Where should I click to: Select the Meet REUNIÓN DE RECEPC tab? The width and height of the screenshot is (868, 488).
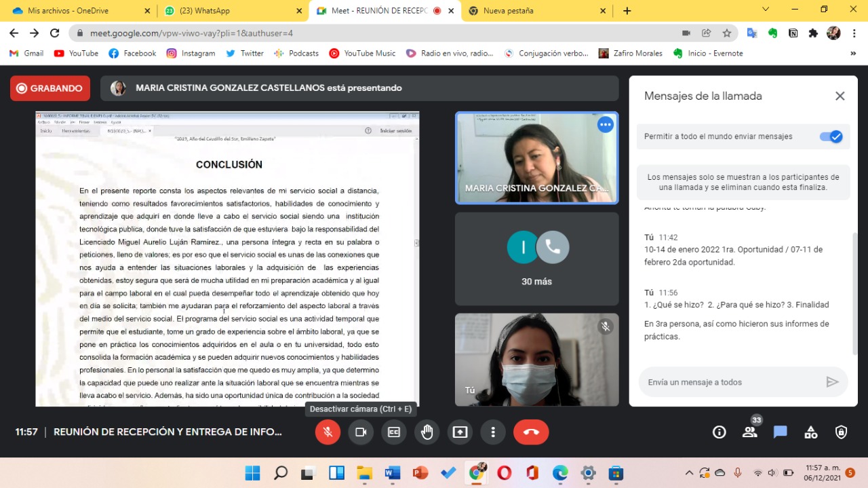(x=384, y=11)
